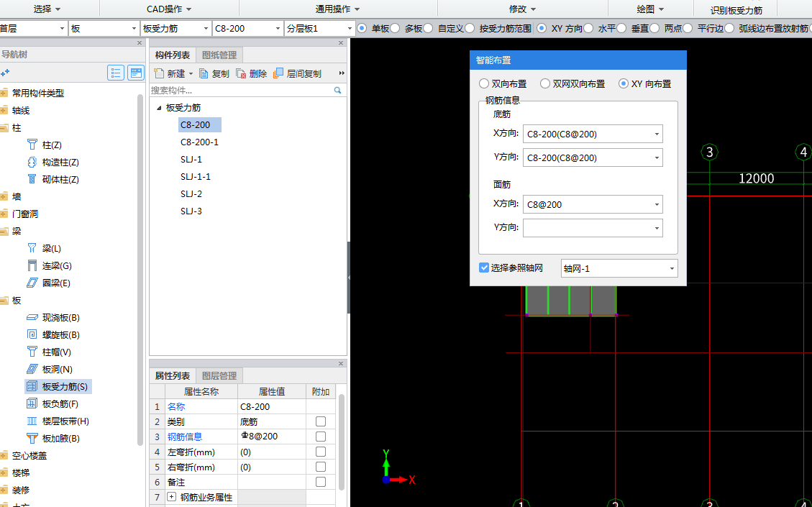Click the 识别板受力筋 ribbon label
Viewport: 812px width, 507px height.
[736, 10]
